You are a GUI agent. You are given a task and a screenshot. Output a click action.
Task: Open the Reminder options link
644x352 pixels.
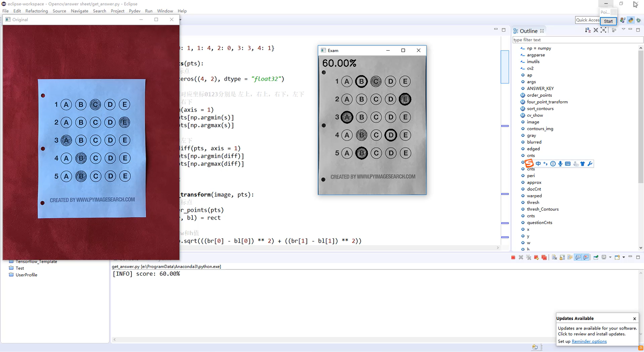(x=589, y=341)
